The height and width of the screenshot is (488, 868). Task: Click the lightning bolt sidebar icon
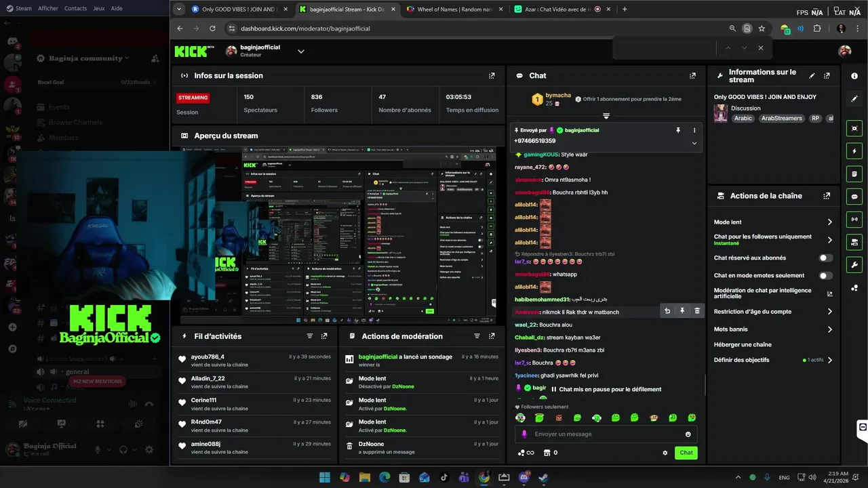pos(854,150)
